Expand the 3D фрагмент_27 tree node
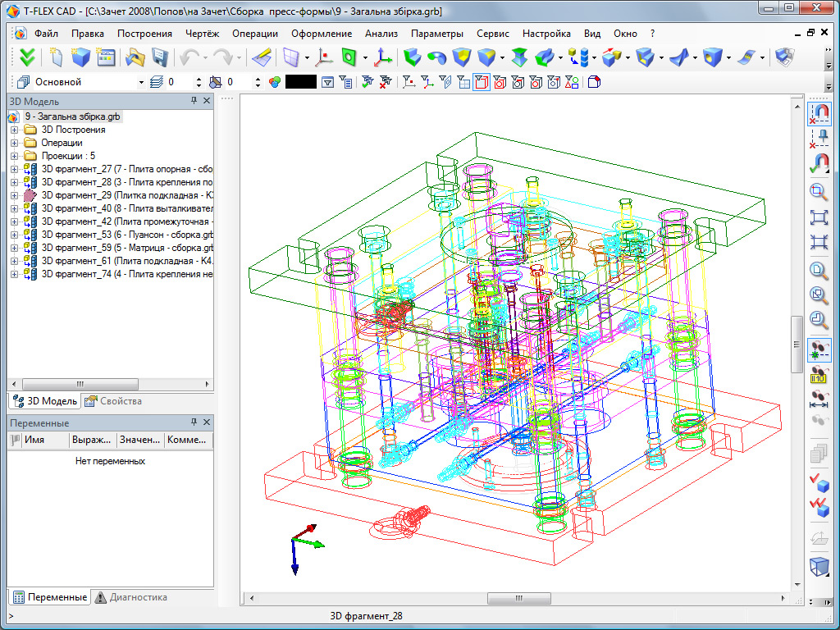 pos(15,169)
